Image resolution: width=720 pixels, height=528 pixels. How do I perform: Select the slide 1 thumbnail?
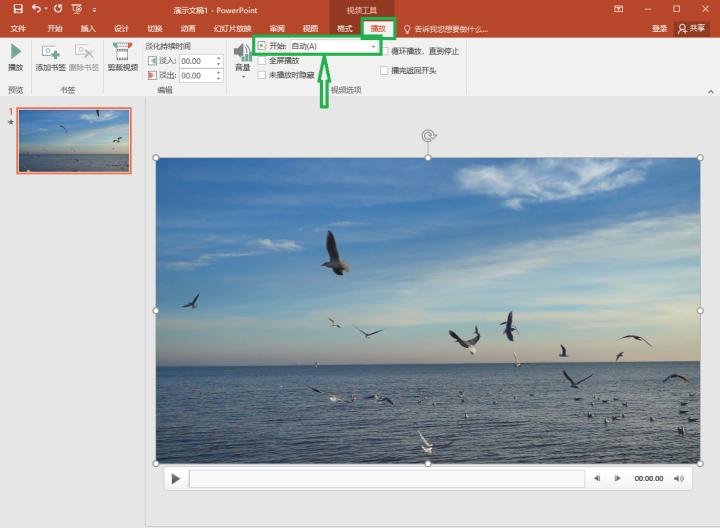pyautogui.click(x=74, y=141)
